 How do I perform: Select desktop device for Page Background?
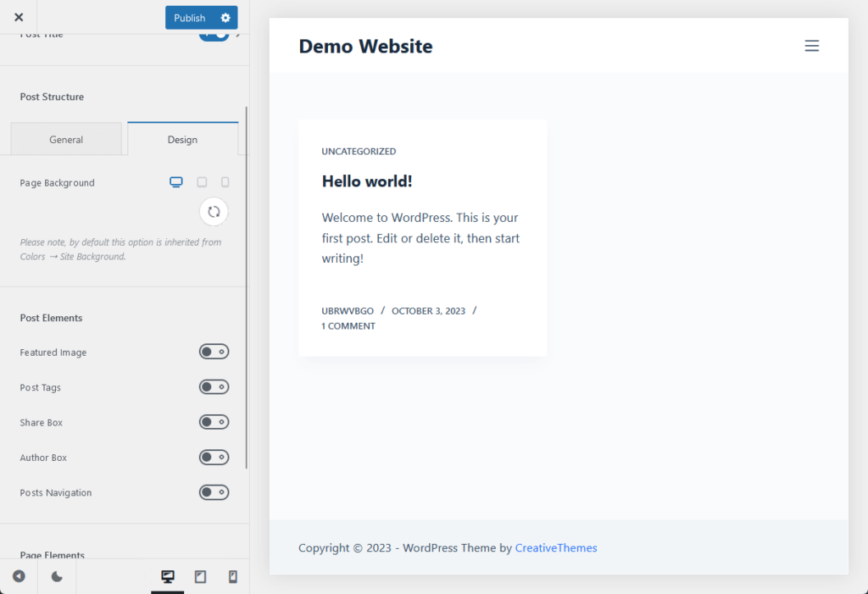(176, 182)
